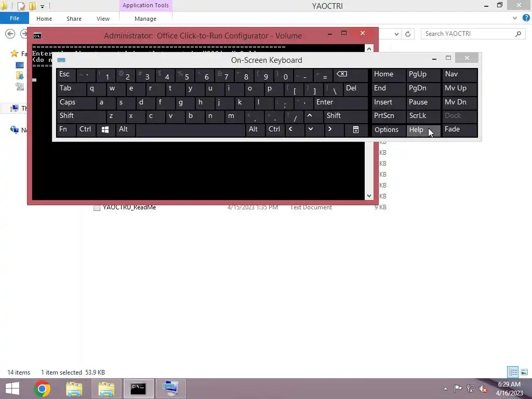Open Chrome from the taskbar
The image size is (532, 399).
pyautogui.click(x=42, y=389)
